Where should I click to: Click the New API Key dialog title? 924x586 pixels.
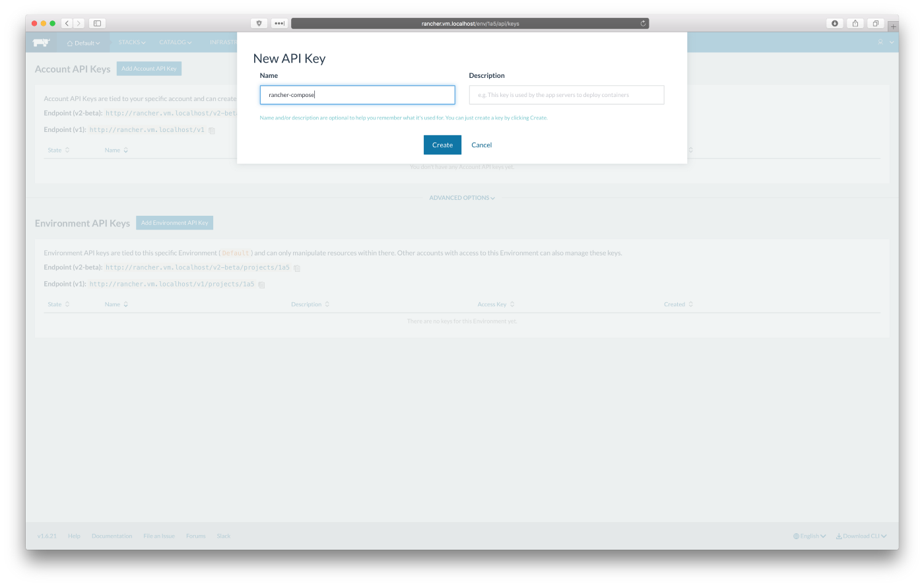pos(289,58)
